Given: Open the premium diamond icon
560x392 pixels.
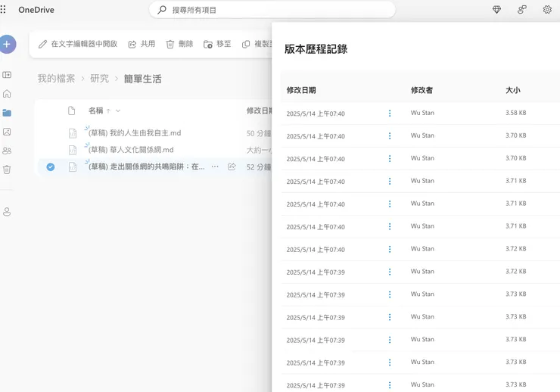Looking at the screenshot, I should click(x=496, y=10).
